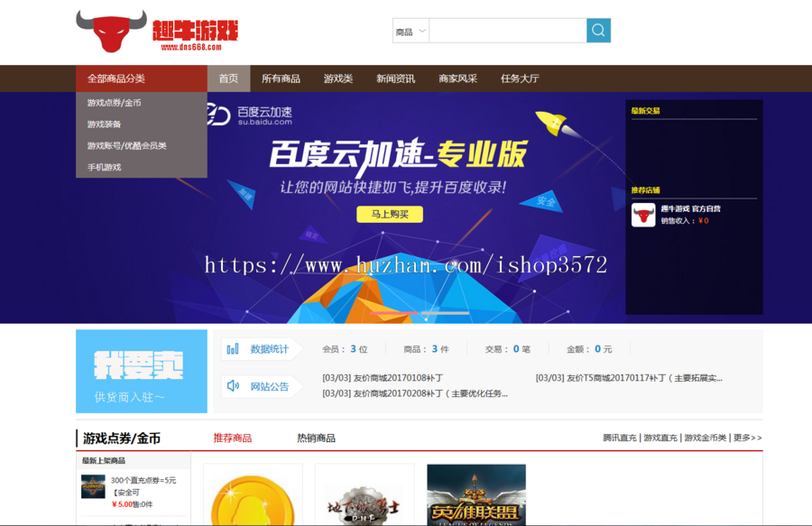This screenshot has width=812, height=526.
Task: Open the gold coin product image
Action: (x=253, y=495)
